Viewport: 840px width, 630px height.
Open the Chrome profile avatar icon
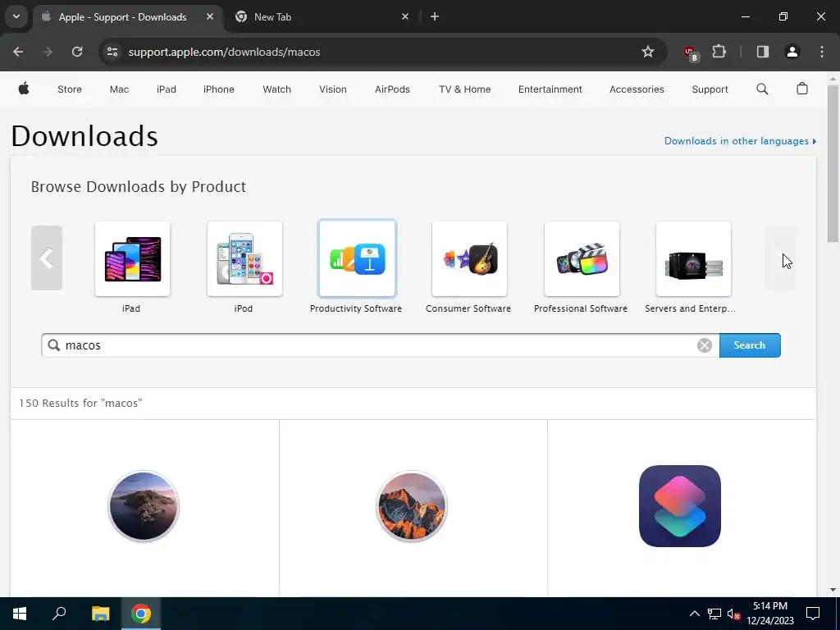click(x=792, y=52)
